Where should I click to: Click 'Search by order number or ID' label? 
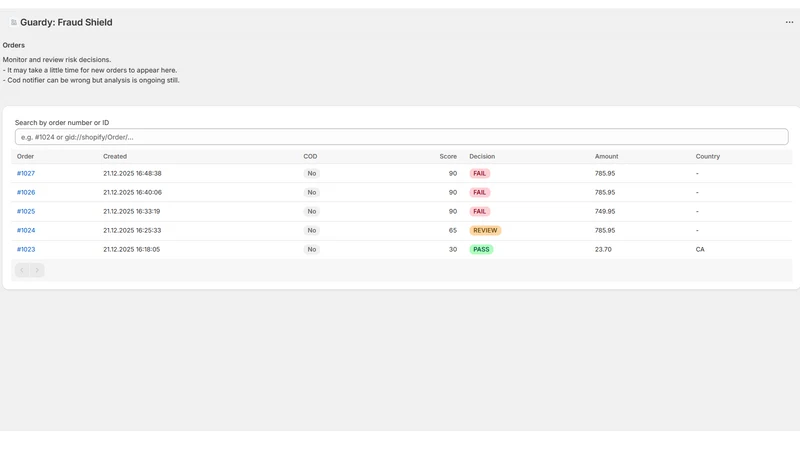[x=62, y=122]
